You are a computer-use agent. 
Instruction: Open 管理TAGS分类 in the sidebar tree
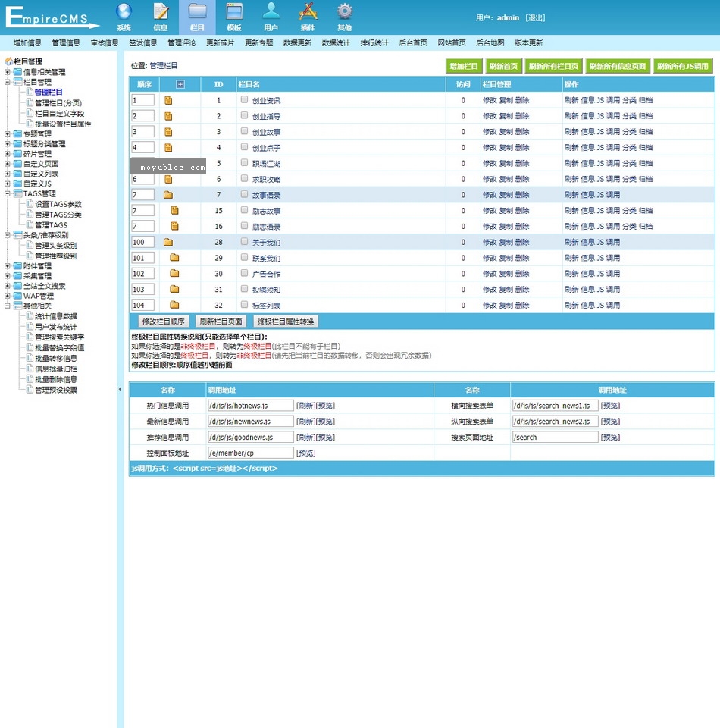tap(58, 215)
